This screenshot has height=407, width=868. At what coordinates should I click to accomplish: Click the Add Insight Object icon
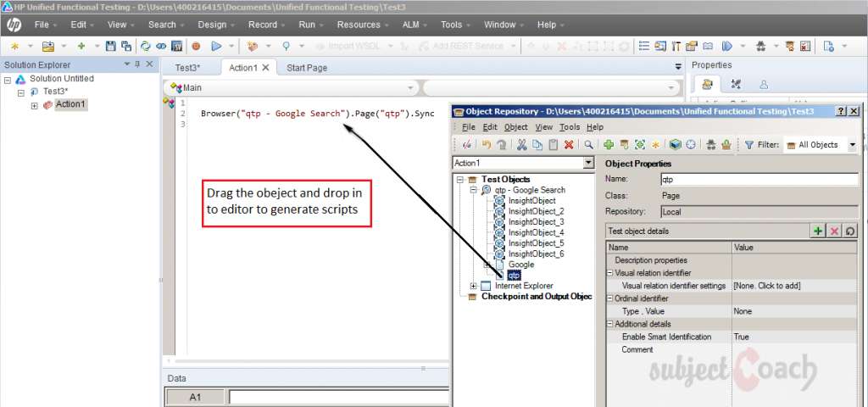pos(640,144)
